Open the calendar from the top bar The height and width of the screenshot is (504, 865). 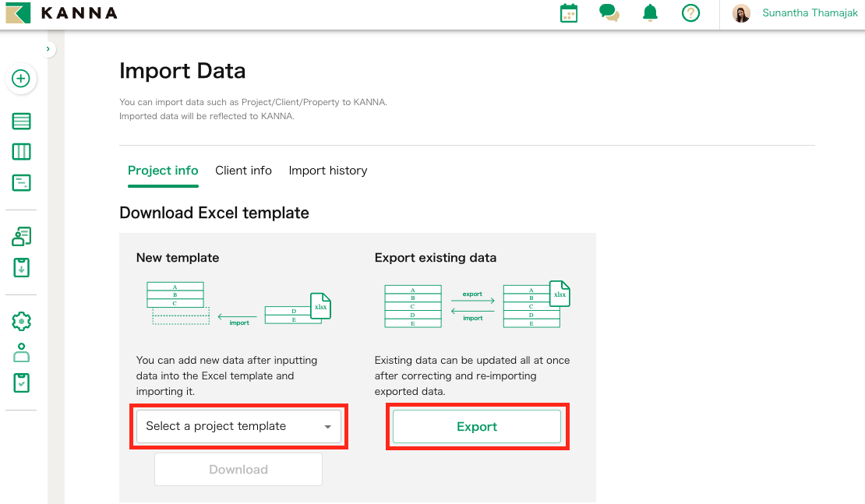tap(568, 13)
